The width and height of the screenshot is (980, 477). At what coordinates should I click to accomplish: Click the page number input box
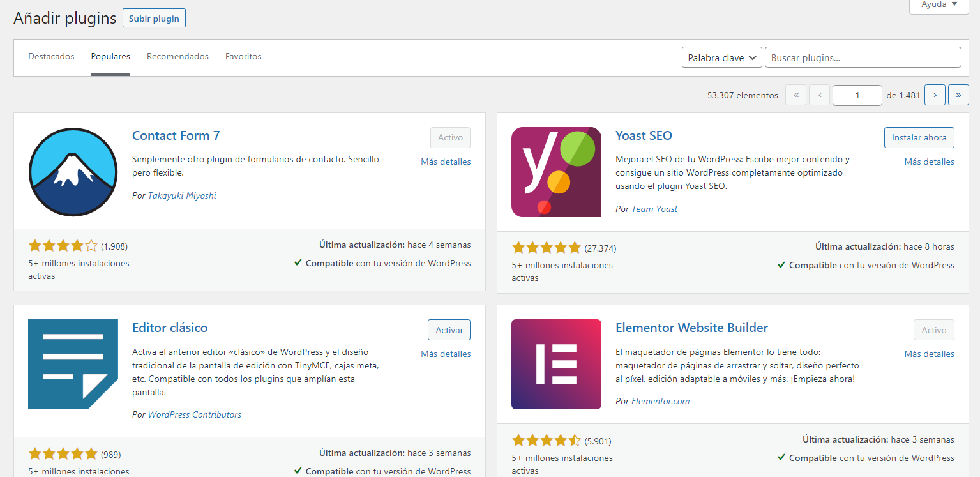click(857, 95)
